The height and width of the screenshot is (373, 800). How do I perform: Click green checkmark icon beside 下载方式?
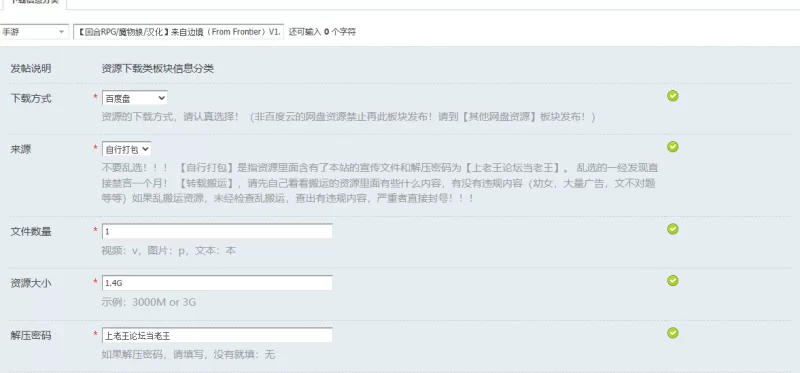(x=673, y=96)
